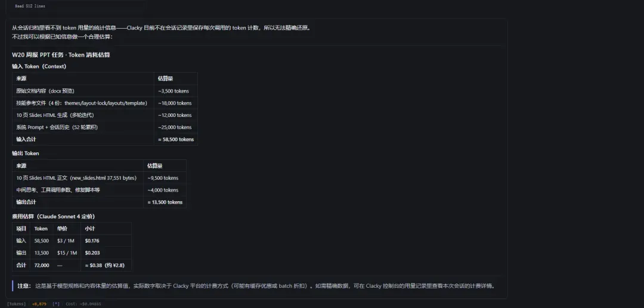The width and height of the screenshot is (644, 308).
Task: Click the "原始文档内容 (docx 预览)" row
Action: (x=105, y=91)
